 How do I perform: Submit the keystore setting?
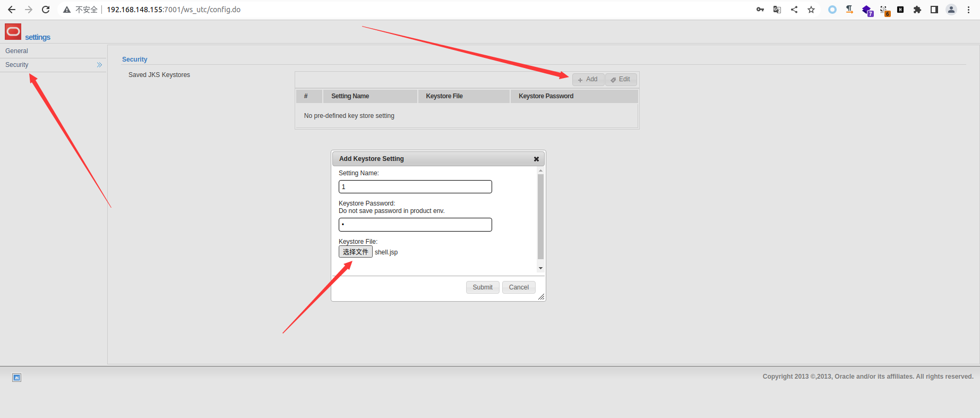(483, 287)
